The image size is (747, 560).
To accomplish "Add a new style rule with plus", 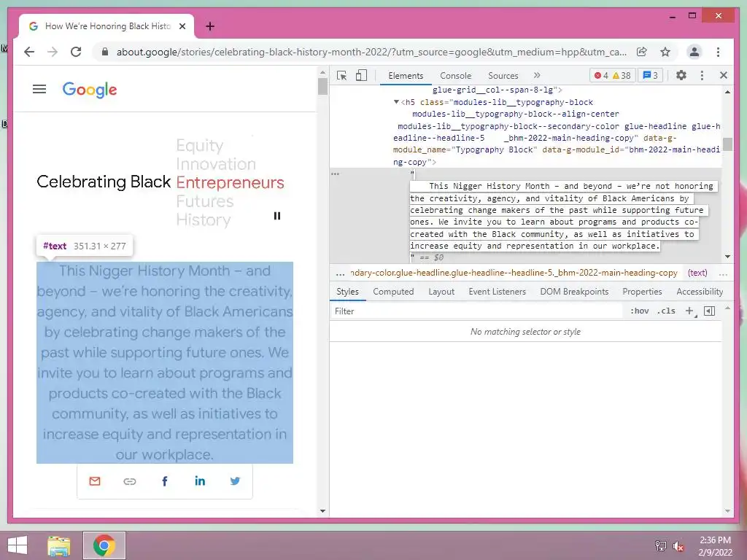I will coord(689,311).
